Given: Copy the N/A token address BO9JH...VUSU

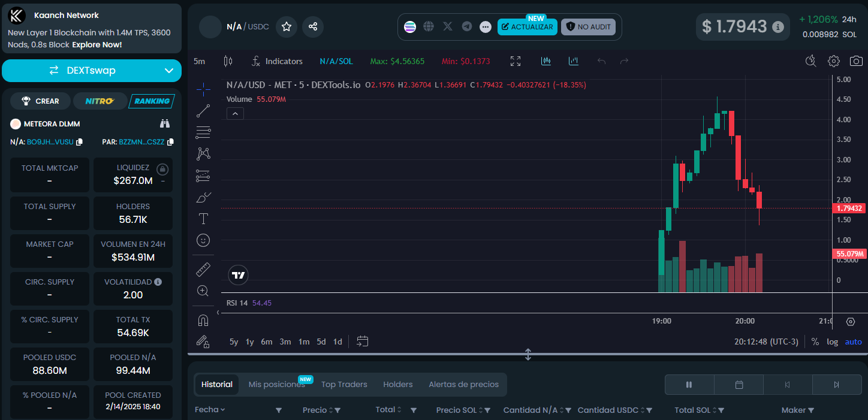Looking at the screenshot, I should click(x=80, y=142).
